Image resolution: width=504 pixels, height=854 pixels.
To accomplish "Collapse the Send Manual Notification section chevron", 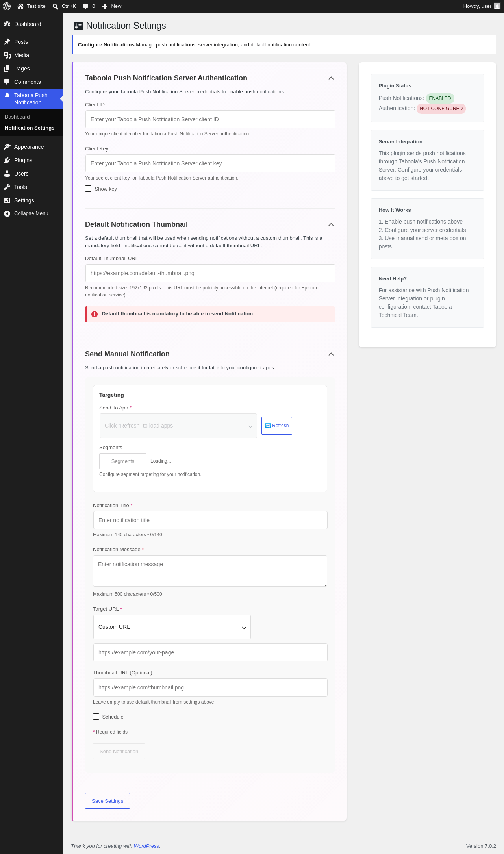I will tap(331, 354).
